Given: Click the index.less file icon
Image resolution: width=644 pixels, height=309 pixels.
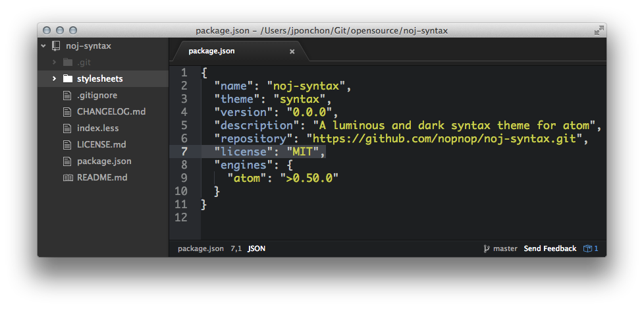Looking at the screenshot, I should point(67,128).
